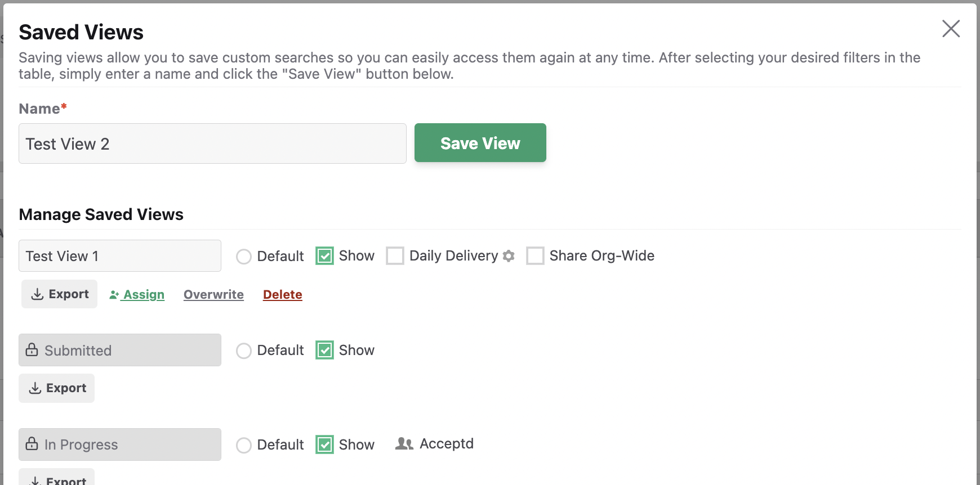
Task: Click the Name field containing Test View 2
Action: coord(212,143)
